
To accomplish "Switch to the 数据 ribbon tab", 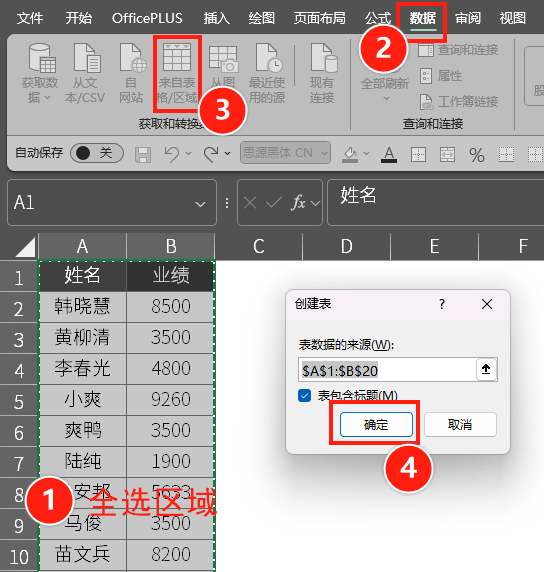I will (423, 18).
